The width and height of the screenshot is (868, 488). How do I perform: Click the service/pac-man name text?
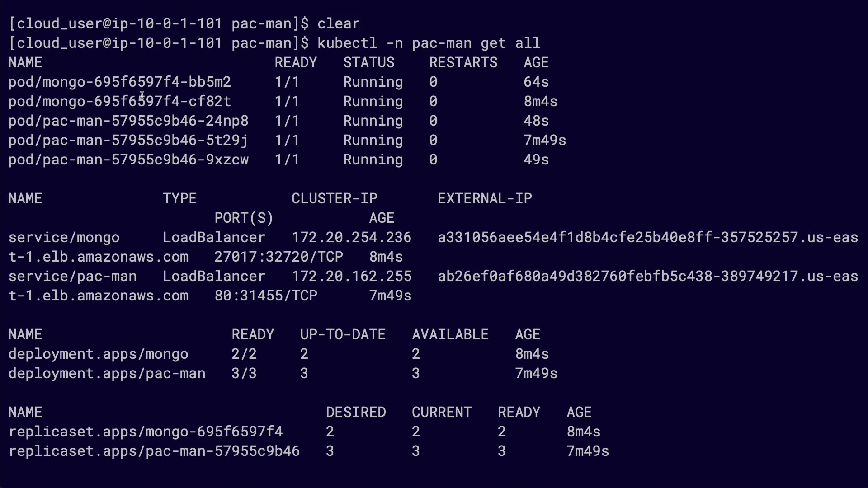tap(73, 277)
